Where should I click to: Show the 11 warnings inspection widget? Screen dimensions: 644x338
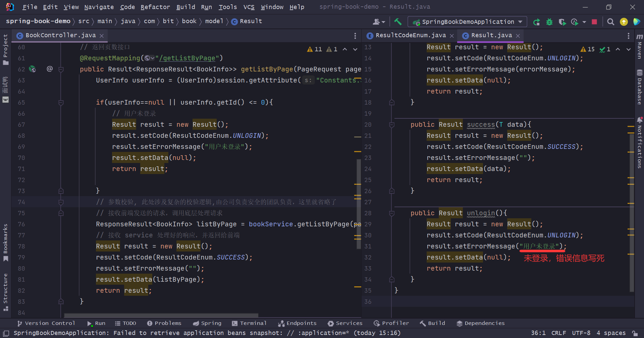click(x=315, y=49)
